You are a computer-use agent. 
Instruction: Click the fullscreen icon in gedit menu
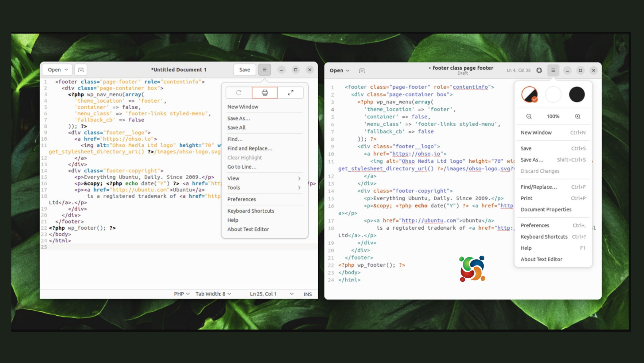(291, 93)
